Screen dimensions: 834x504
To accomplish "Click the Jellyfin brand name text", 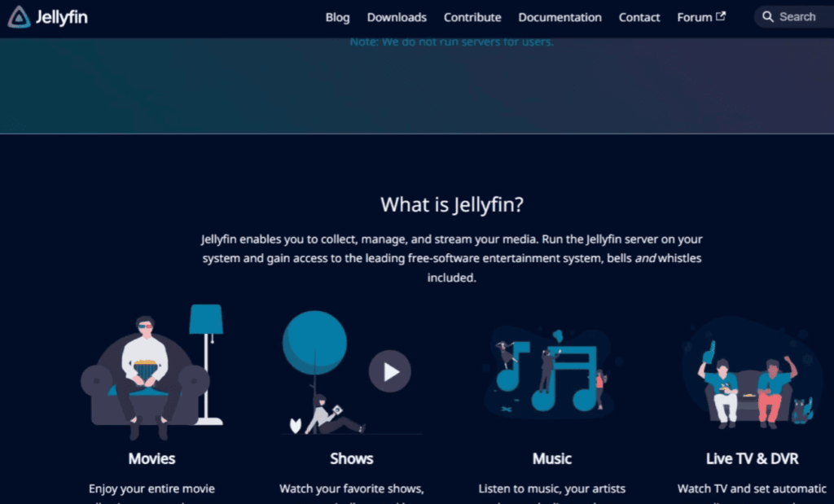I will [62, 18].
